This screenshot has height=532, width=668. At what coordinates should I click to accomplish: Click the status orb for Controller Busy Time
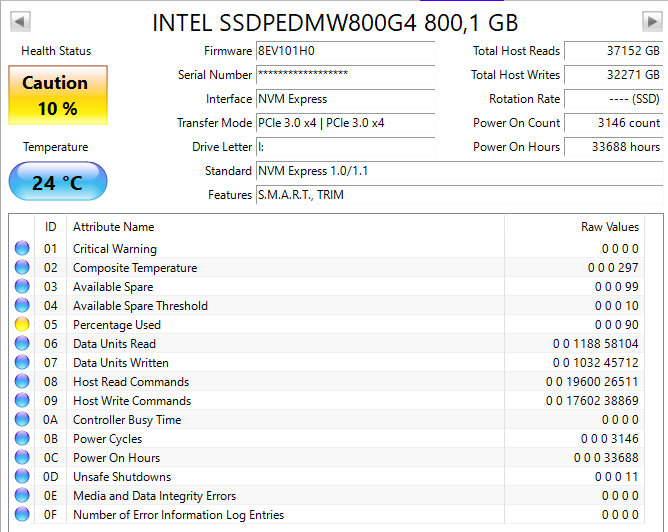(22, 420)
